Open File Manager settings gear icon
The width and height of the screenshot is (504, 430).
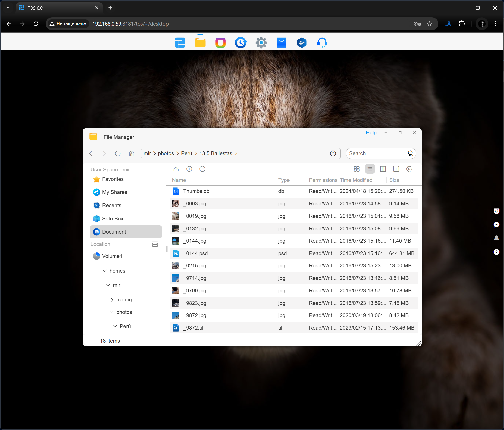(x=409, y=169)
